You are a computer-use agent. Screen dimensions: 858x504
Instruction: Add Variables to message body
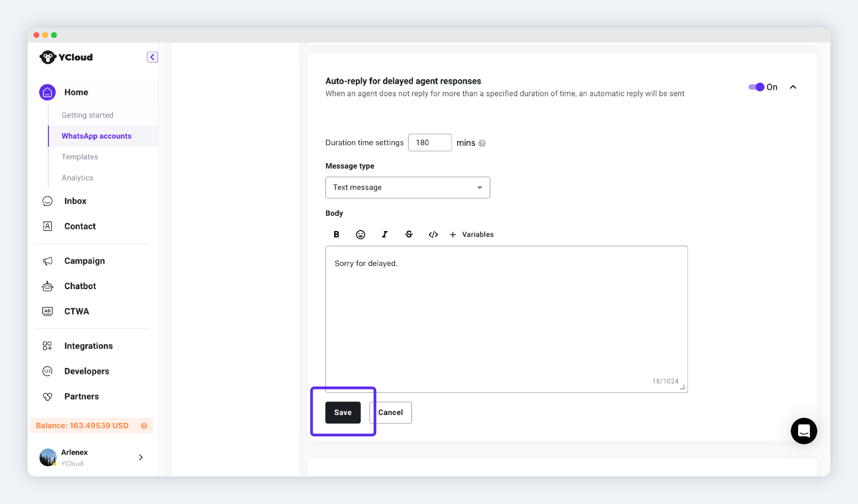coord(471,234)
